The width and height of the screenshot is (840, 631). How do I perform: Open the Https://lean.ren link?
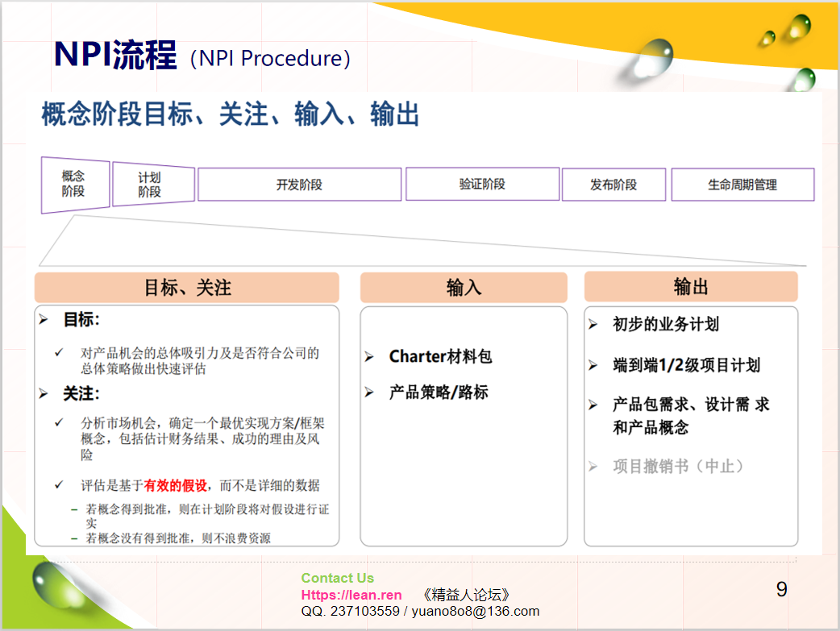tap(351, 595)
